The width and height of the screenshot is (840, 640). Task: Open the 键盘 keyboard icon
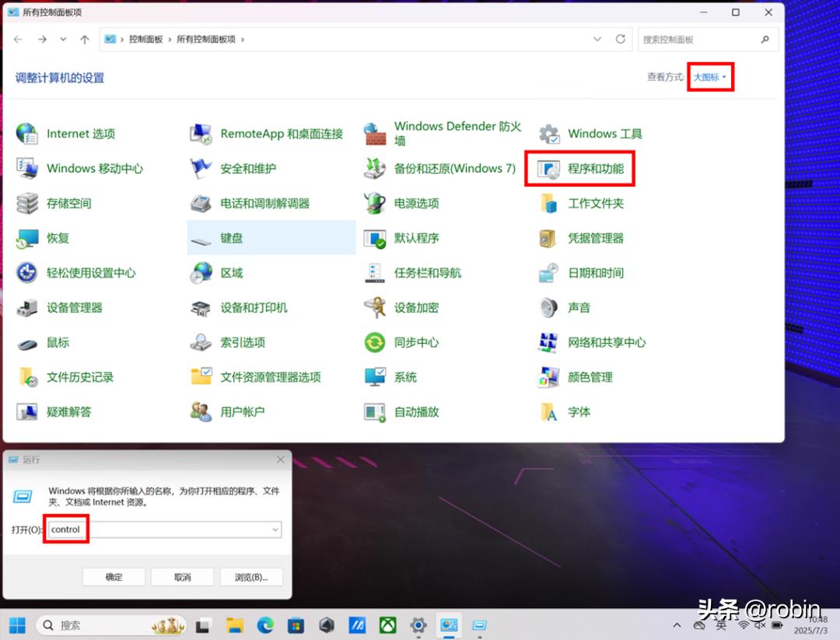201,240
